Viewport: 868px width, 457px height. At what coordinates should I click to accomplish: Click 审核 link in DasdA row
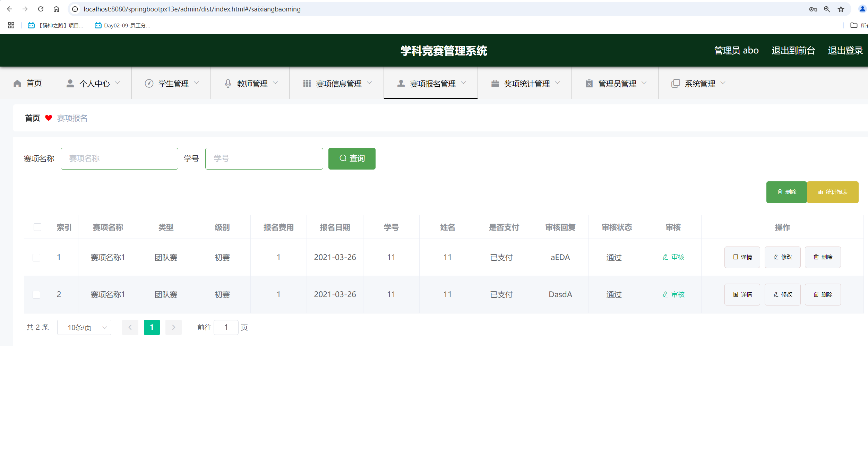click(673, 294)
